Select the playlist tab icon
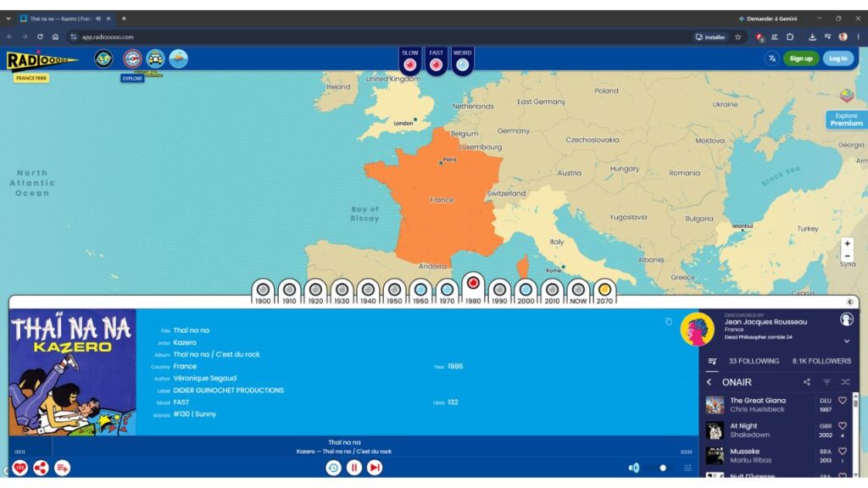868x488 pixels. 712,361
